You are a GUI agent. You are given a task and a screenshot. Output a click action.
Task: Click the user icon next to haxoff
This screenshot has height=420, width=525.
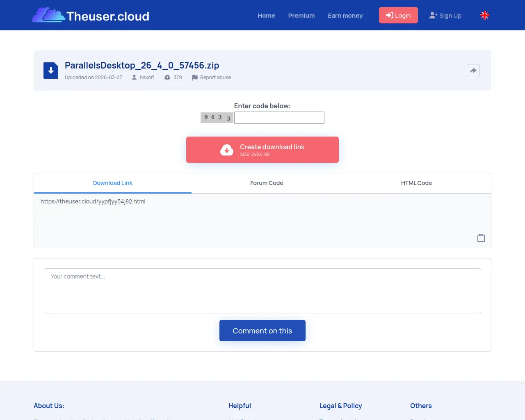pos(135,78)
